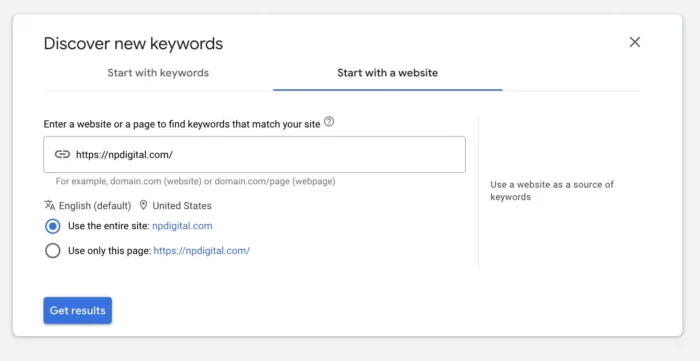Click the Discover new keywords heading
Image resolution: width=700 pixels, height=361 pixels.
click(133, 44)
